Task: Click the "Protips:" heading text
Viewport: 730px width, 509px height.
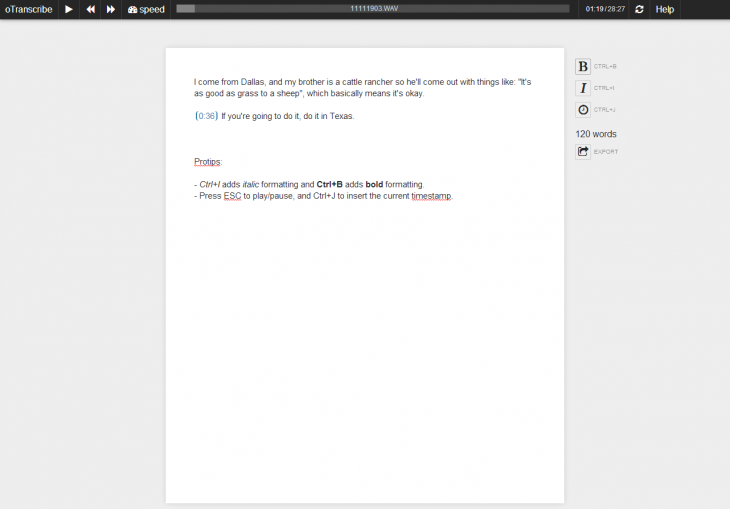Action: point(208,162)
